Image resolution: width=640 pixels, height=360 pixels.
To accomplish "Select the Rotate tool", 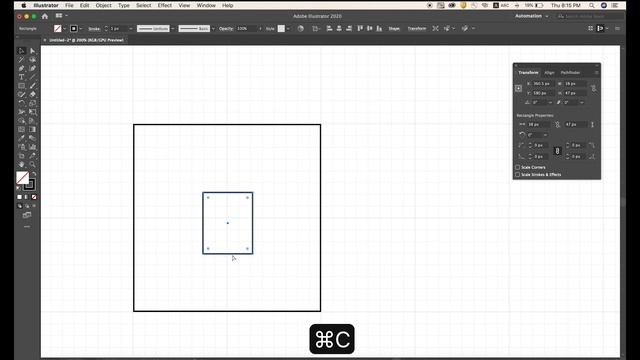I will pos(22,103).
